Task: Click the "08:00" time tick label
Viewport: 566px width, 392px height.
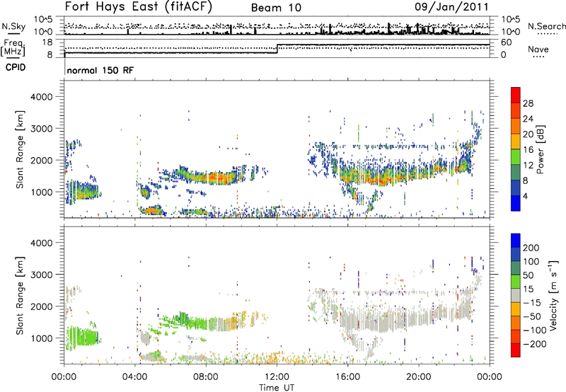Action: coord(206,377)
